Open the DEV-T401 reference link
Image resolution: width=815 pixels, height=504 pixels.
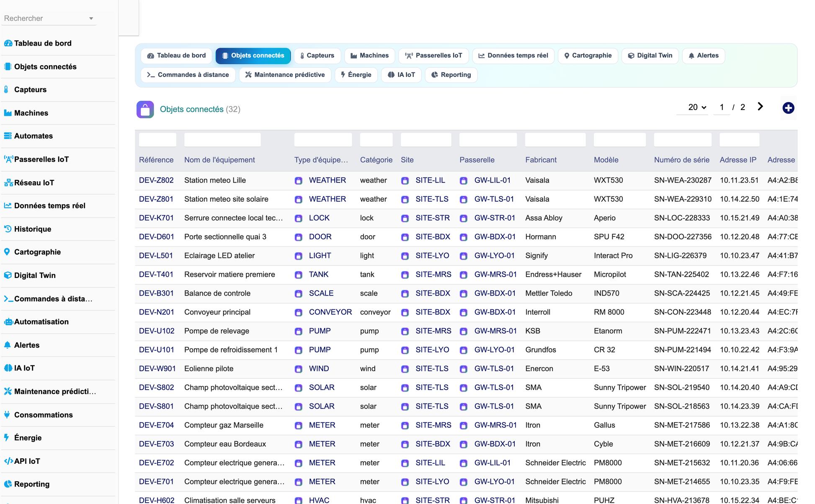coord(156,275)
